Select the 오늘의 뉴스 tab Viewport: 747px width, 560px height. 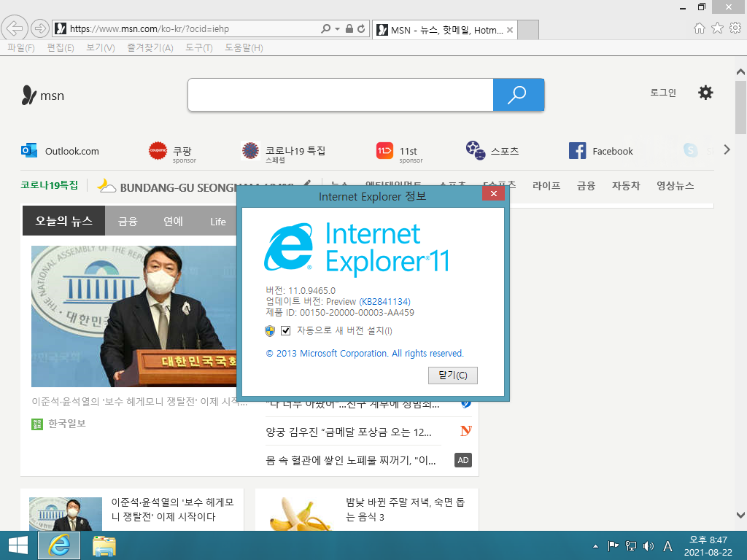point(64,220)
